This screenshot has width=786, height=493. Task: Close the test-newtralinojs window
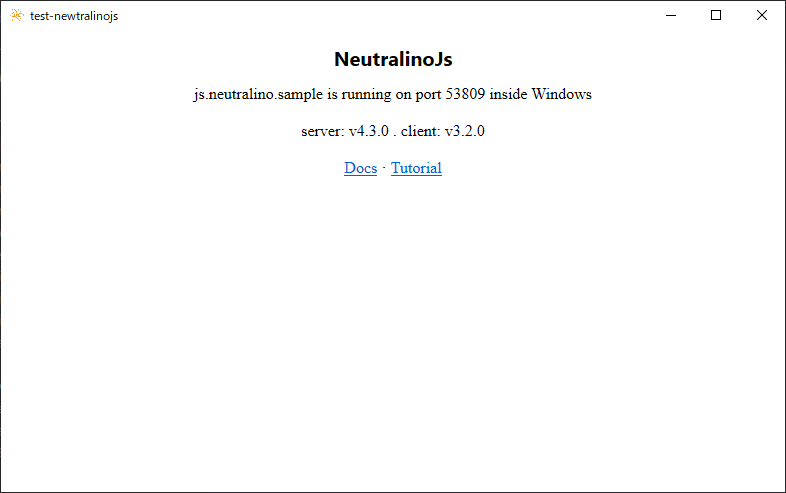[761, 16]
